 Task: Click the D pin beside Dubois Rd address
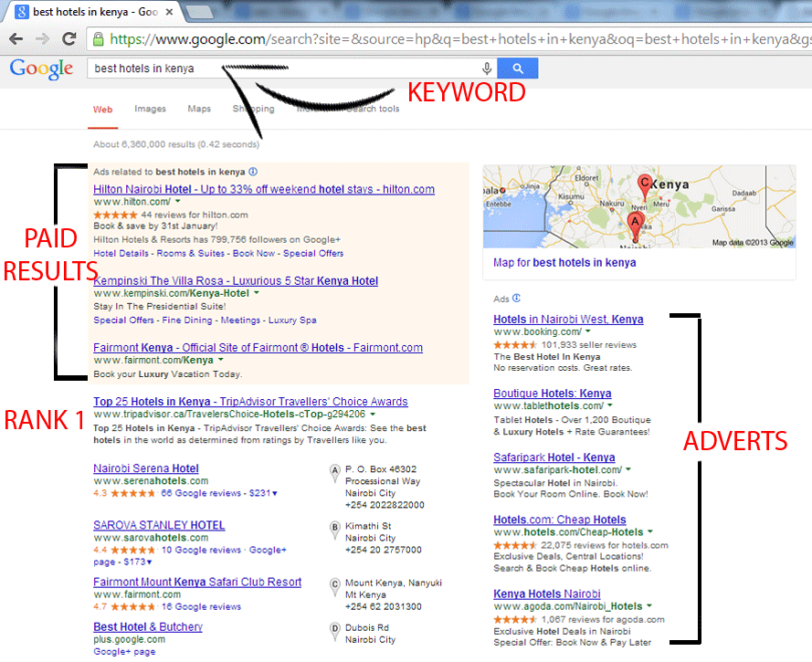335,632
